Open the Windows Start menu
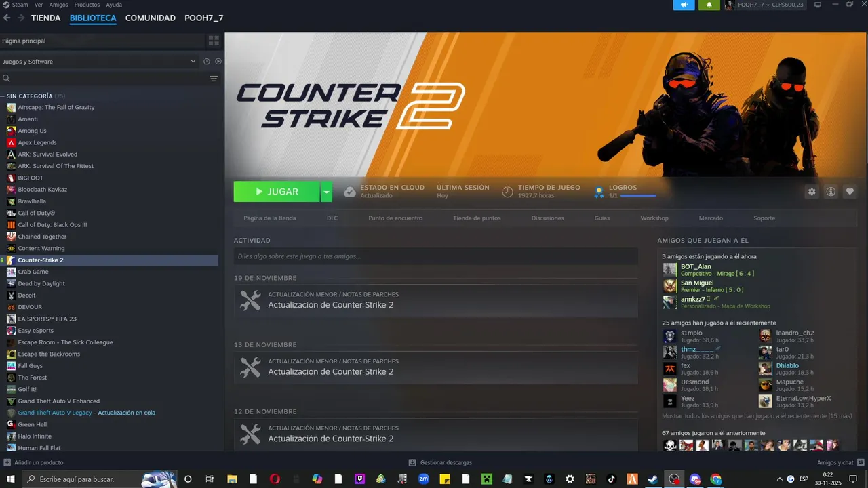Screen dimensions: 868x488 (x=11, y=479)
